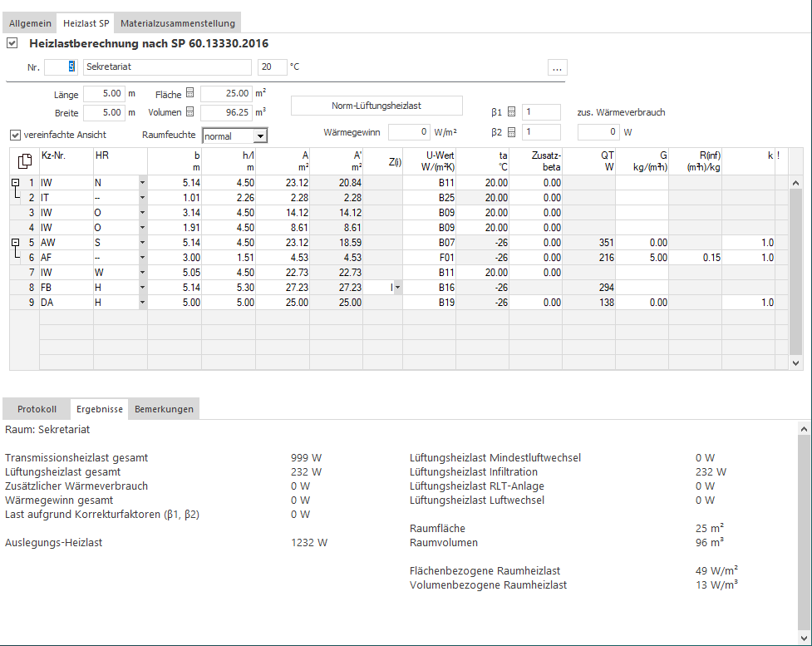The width and height of the screenshot is (812, 646).
Task: Click the Kz-Nr. cell DA in row 9
Action: [x=66, y=303]
